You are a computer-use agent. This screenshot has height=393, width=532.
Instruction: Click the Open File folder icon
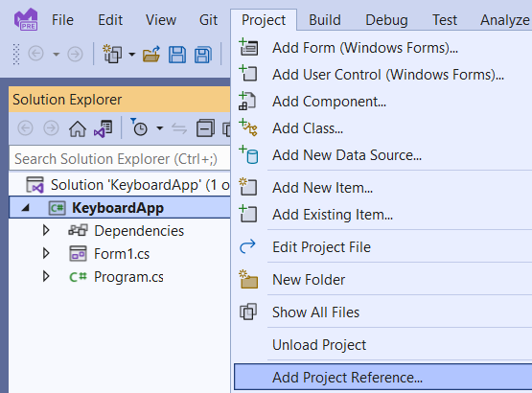tap(151, 54)
